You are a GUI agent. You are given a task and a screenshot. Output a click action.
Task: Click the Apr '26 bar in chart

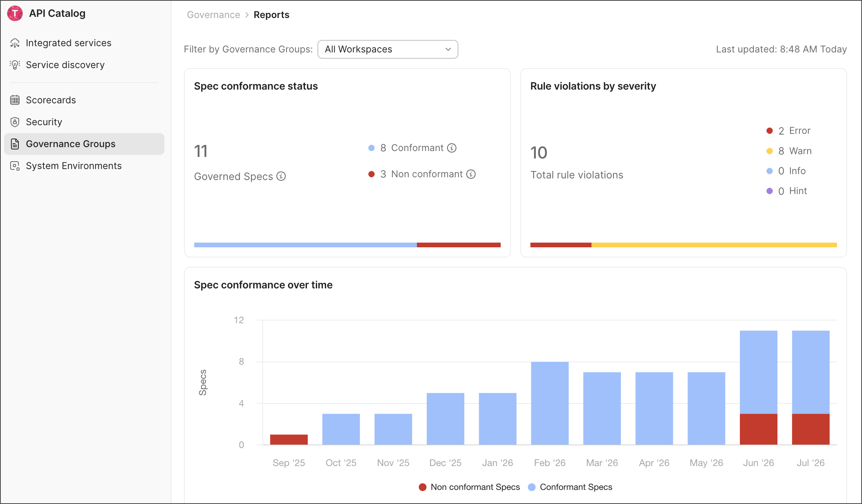point(654,409)
